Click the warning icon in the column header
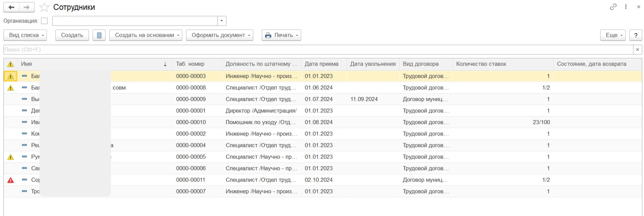 pos(11,64)
